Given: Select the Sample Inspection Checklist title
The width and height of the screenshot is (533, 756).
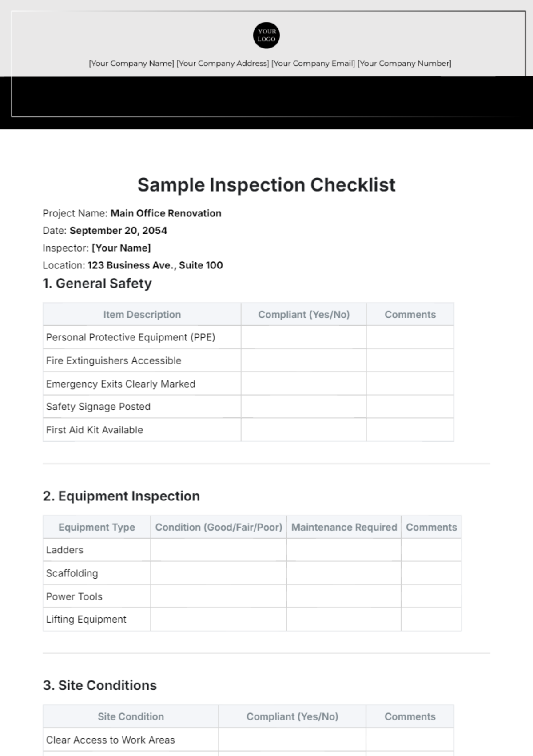Looking at the screenshot, I should point(266,185).
